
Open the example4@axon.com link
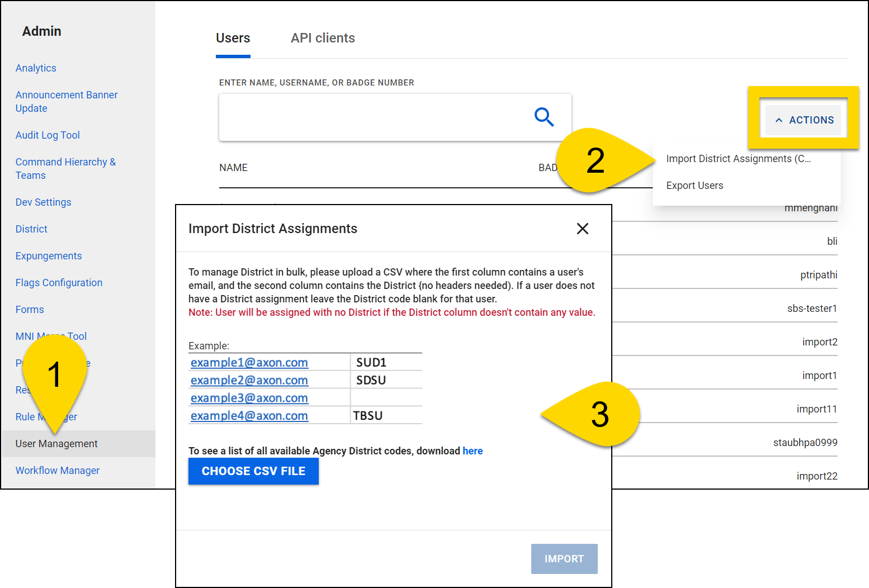pyautogui.click(x=249, y=415)
